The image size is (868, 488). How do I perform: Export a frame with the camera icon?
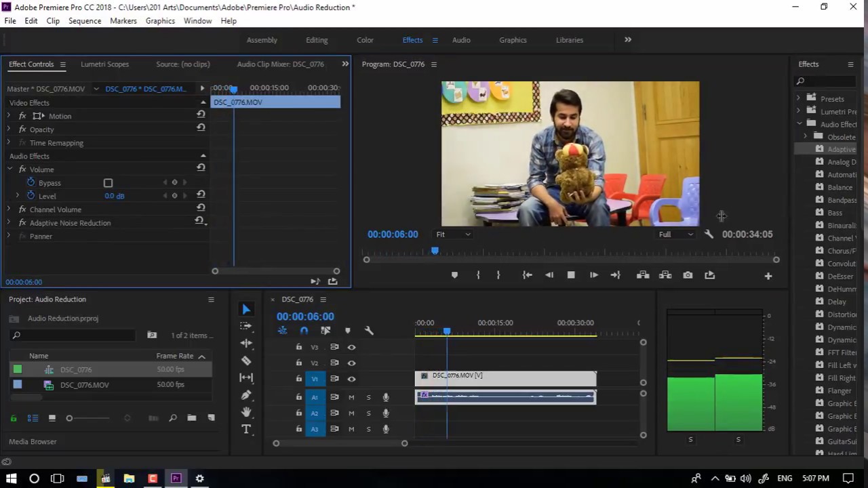pos(688,275)
